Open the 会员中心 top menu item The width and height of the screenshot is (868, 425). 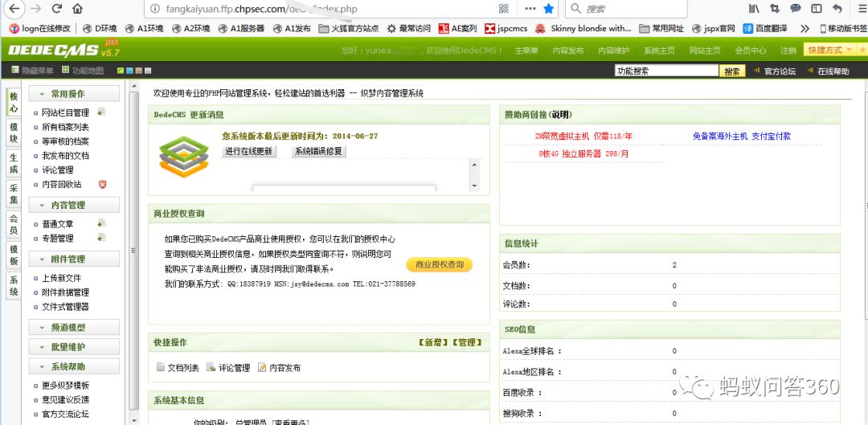pos(751,51)
